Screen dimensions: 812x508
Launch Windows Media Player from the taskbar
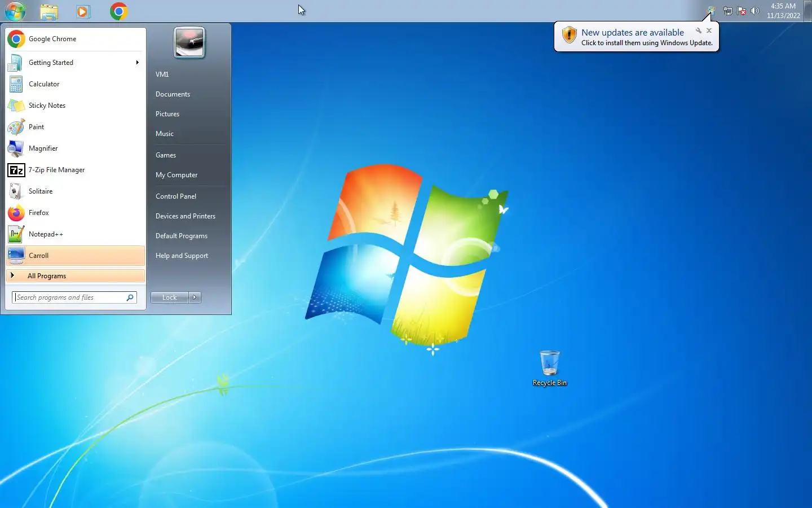click(x=83, y=11)
